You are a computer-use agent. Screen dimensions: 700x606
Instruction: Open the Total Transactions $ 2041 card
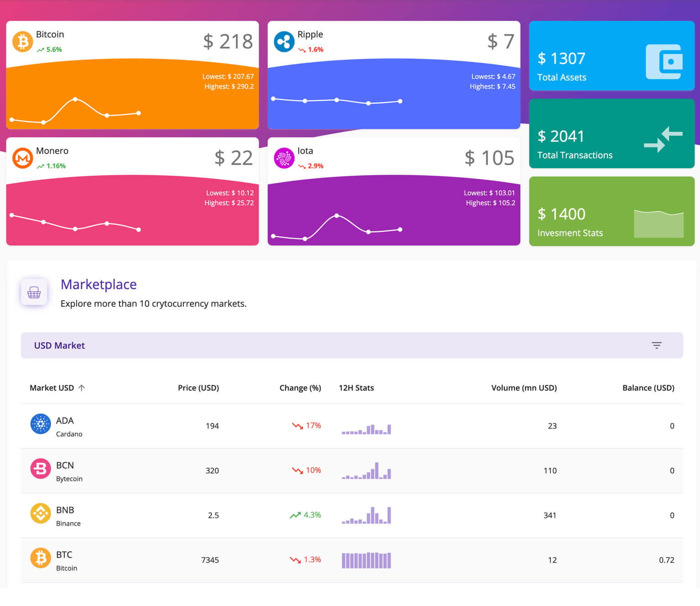[611, 134]
